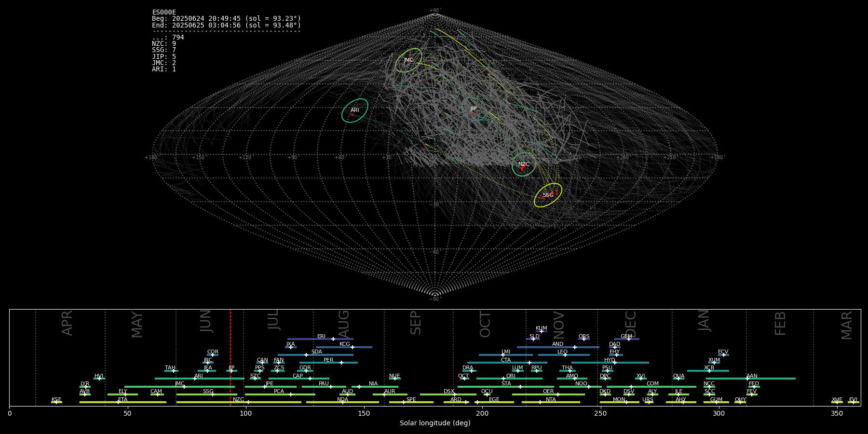The image size is (868, 434).
Task: Click the 'Solar longitude (deg)' axis label
Action: [435, 423]
